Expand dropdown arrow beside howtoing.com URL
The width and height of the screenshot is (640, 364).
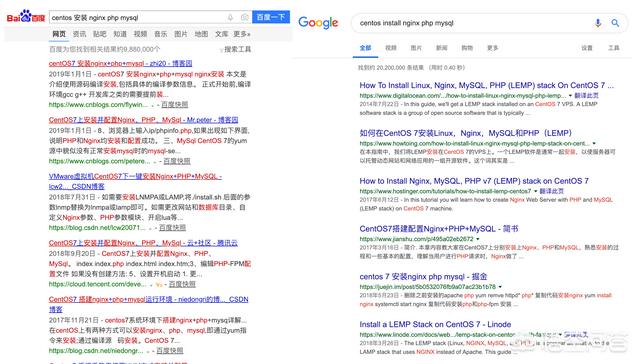tap(594, 143)
